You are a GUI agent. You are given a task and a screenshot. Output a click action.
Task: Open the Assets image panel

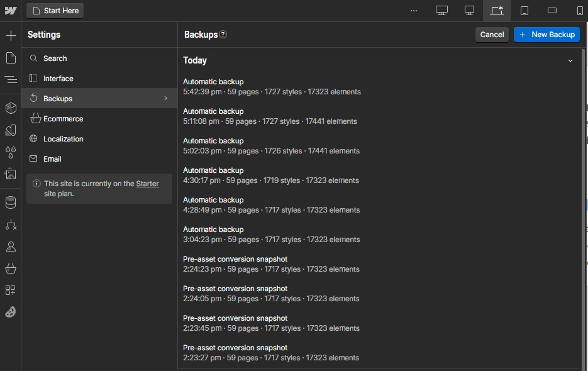[x=11, y=174]
